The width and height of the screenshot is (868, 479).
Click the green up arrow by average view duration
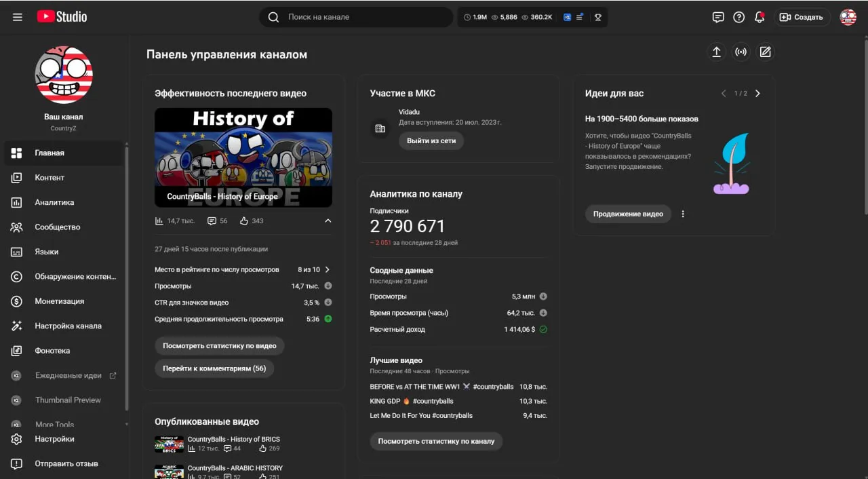pyautogui.click(x=328, y=319)
